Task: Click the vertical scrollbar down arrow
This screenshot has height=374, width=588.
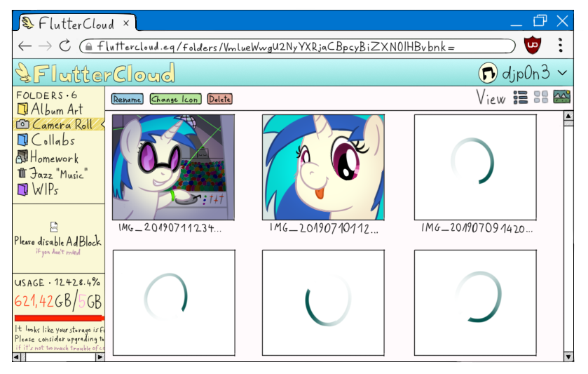Action: pos(568,356)
